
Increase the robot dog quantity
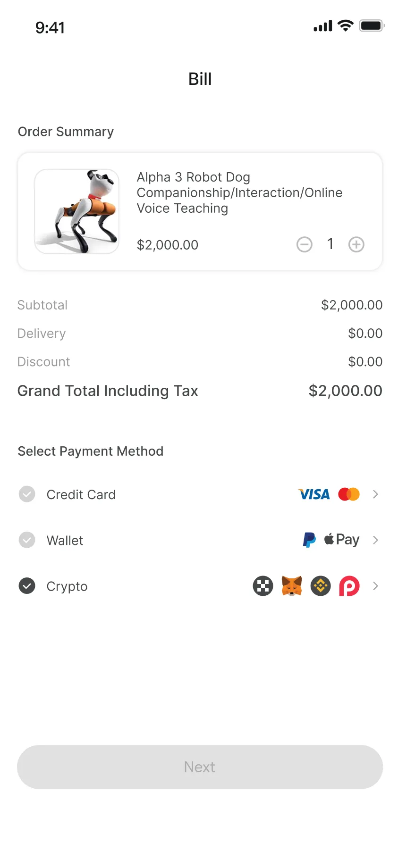(x=356, y=244)
